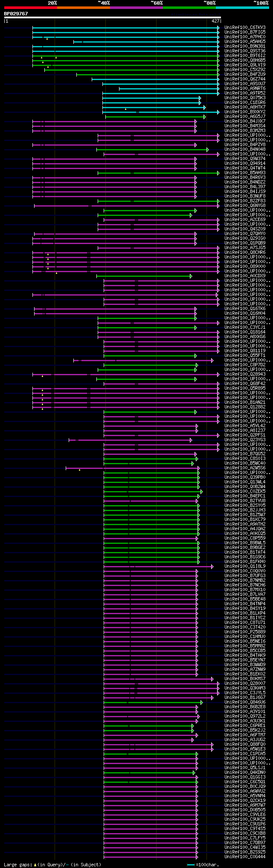Select label UniRef100_Q28007
Screen dimensions: 273x868
click(245, 684)
